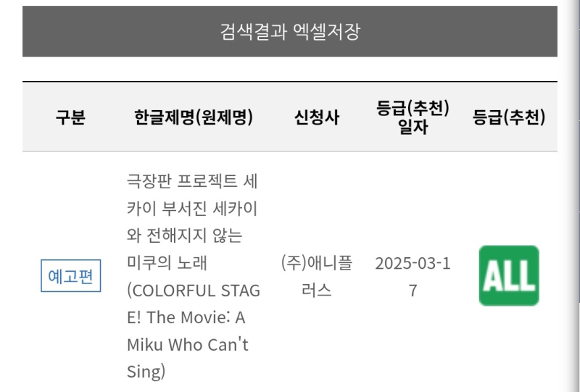This screenshot has width=580, height=392.
Task: Select the 신청사 column header
Action: click(x=317, y=117)
